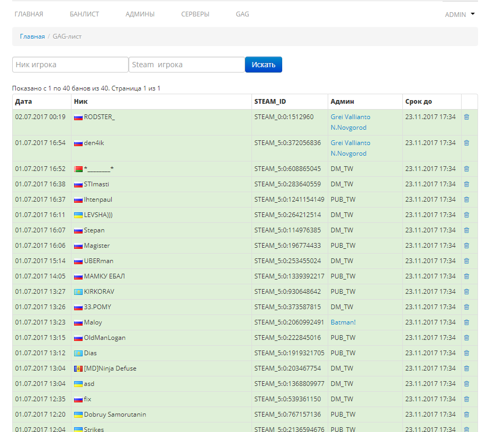The image size is (504, 432).
Task: Open the АДМИНЫ navigation item
Action: [x=140, y=14]
